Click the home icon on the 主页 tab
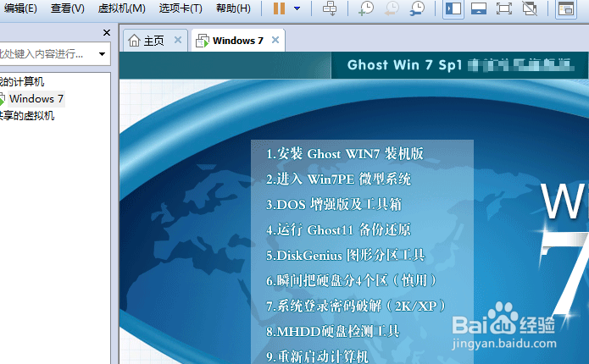 134,40
